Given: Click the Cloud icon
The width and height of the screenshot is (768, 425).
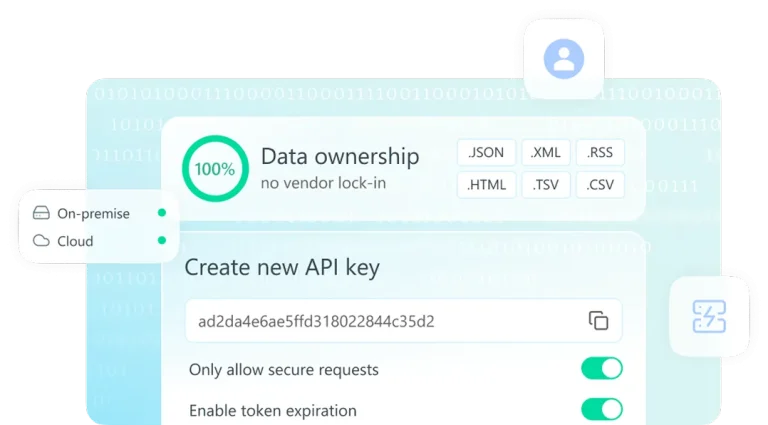Looking at the screenshot, I should point(41,240).
